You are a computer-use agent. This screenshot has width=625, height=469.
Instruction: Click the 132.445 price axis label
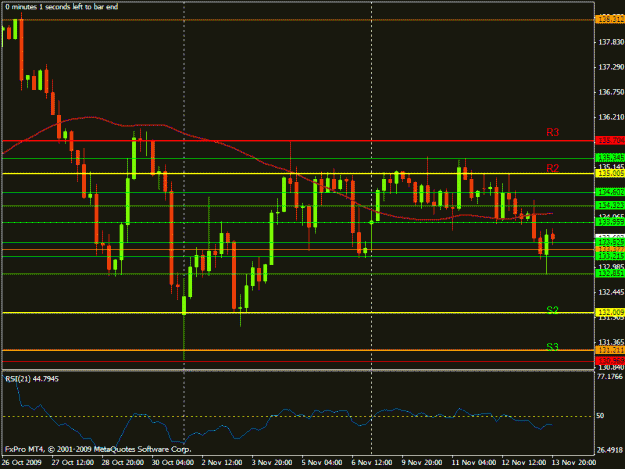click(x=611, y=292)
